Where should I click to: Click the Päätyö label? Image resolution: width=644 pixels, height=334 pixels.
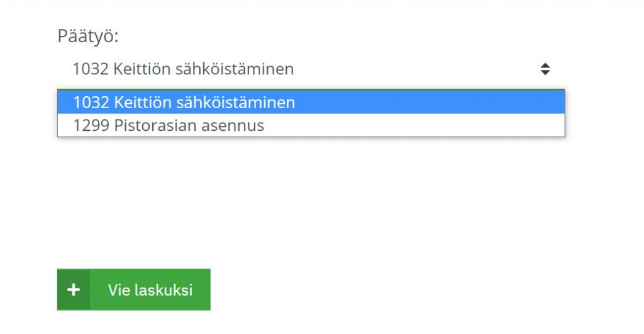(88, 36)
